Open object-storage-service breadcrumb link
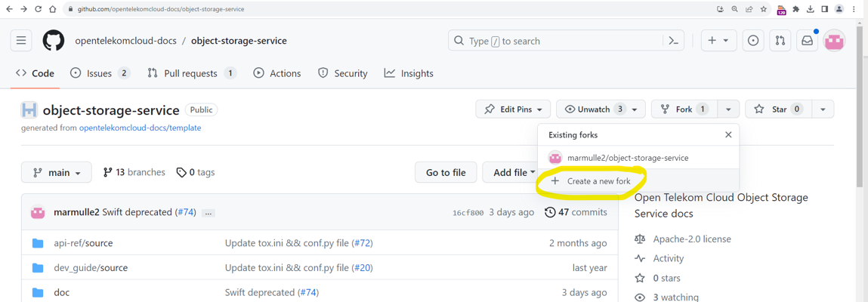 pyautogui.click(x=239, y=41)
